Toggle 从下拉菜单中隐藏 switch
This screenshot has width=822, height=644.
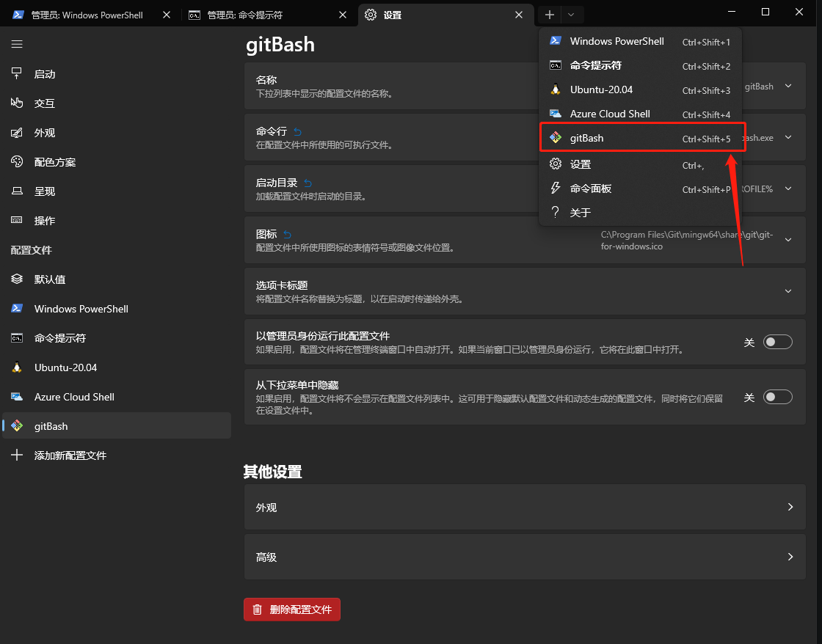click(x=777, y=398)
